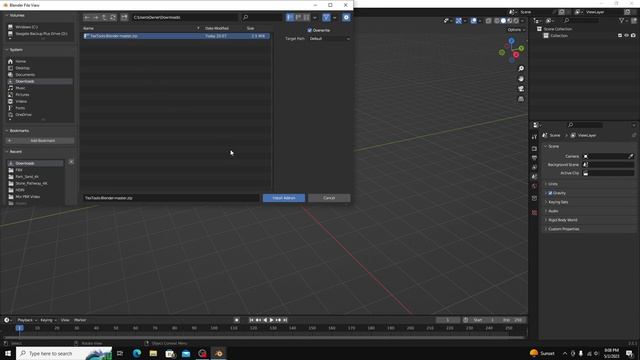Open the Target Path dropdown
Image resolution: width=640 pixels, height=360 pixels.
[329, 38]
